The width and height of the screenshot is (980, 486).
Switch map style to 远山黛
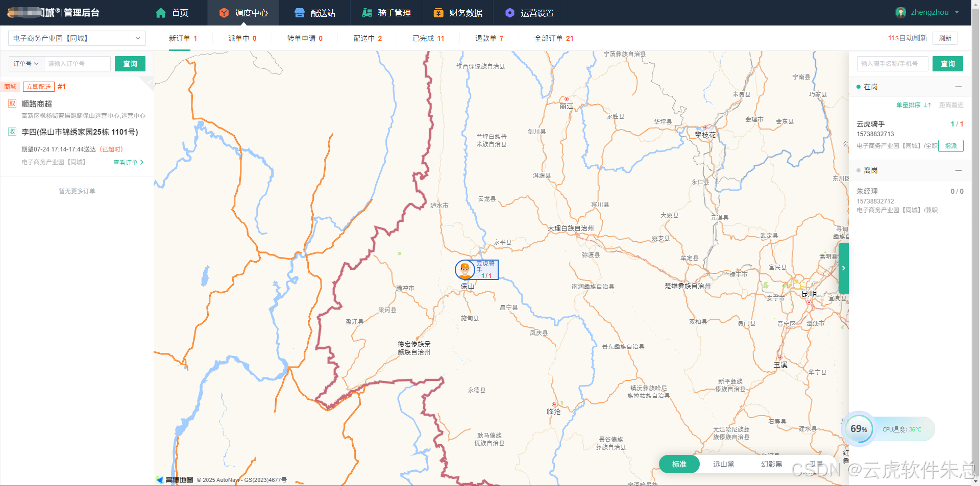(x=723, y=464)
